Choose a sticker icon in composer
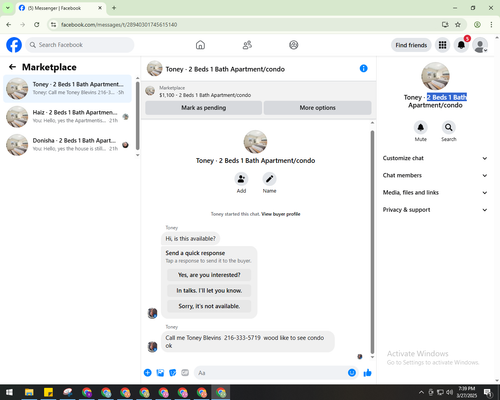 pos(173,373)
